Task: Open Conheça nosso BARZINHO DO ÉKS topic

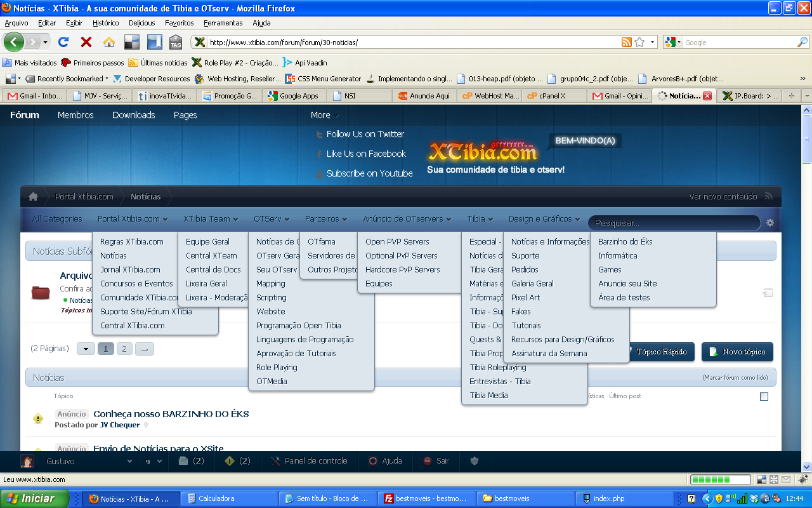Action: click(x=171, y=414)
